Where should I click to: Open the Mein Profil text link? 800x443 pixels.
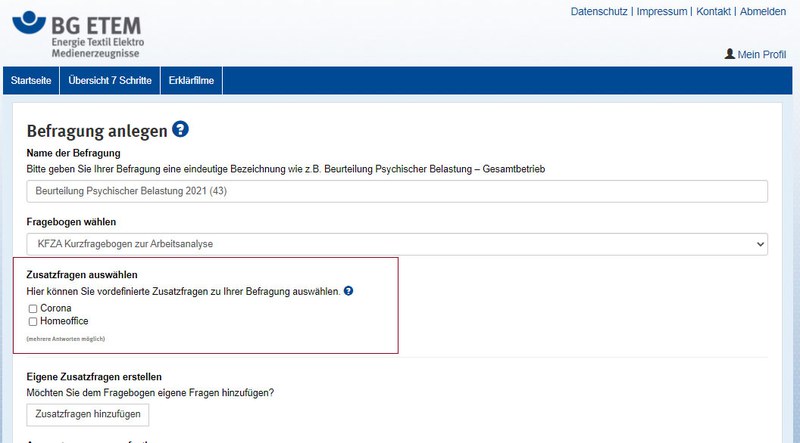(x=762, y=54)
